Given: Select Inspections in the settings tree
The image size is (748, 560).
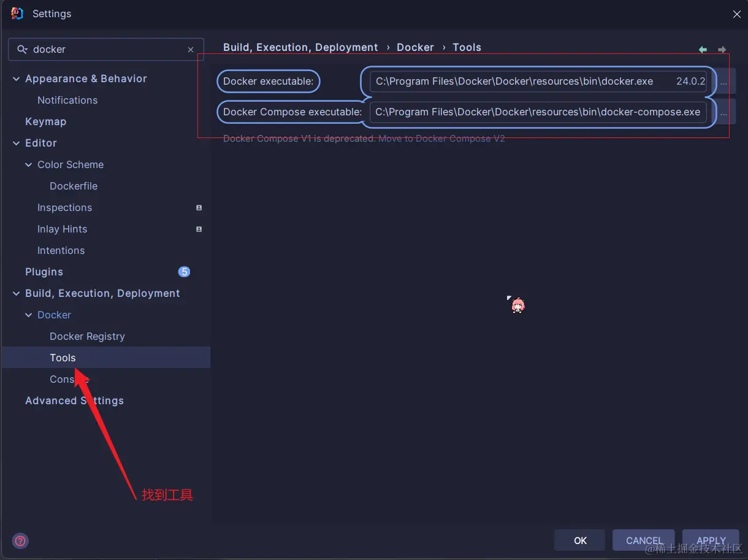Looking at the screenshot, I should point(64,207).
